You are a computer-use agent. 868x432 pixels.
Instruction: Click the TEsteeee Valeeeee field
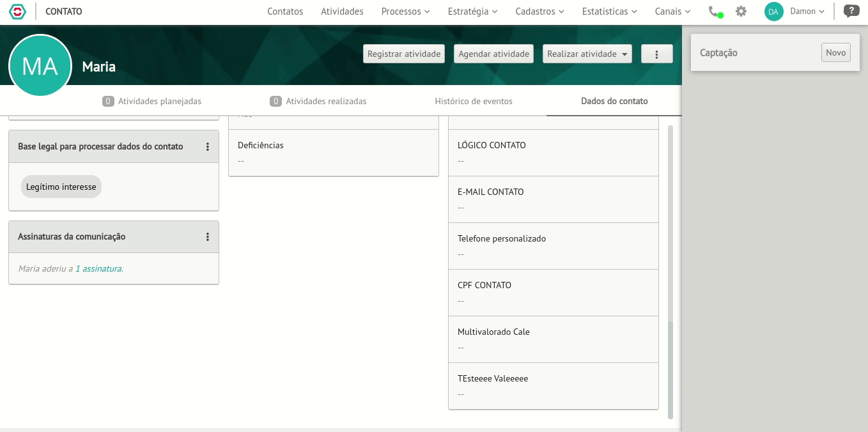pyautogui.click(x=554, y=386)
